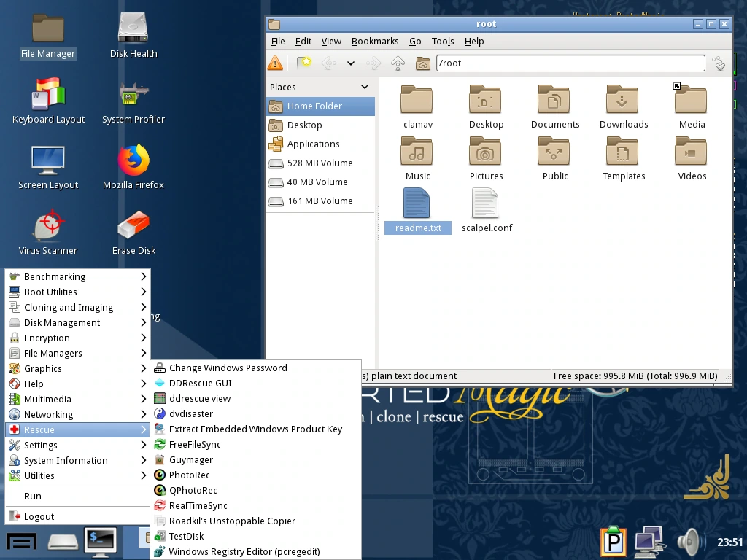Open the Pictures folder
Screen dimensions: 747x560
pyautogui.click(x=486, y=159)
